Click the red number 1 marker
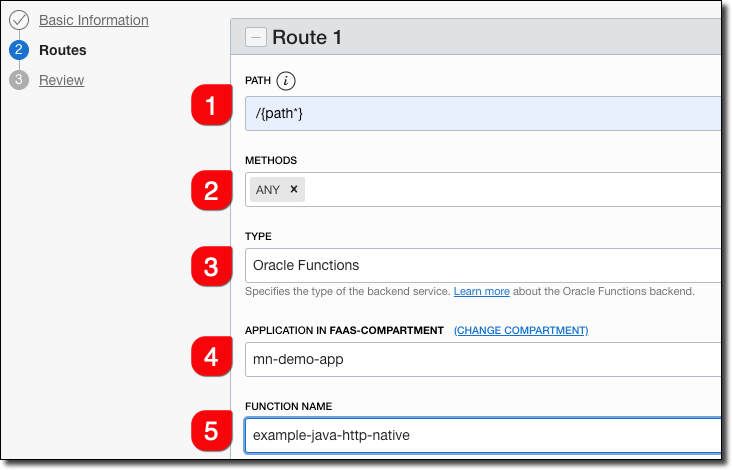The height and width of the screenshot is (470, 732). click(x=211, y=106)
